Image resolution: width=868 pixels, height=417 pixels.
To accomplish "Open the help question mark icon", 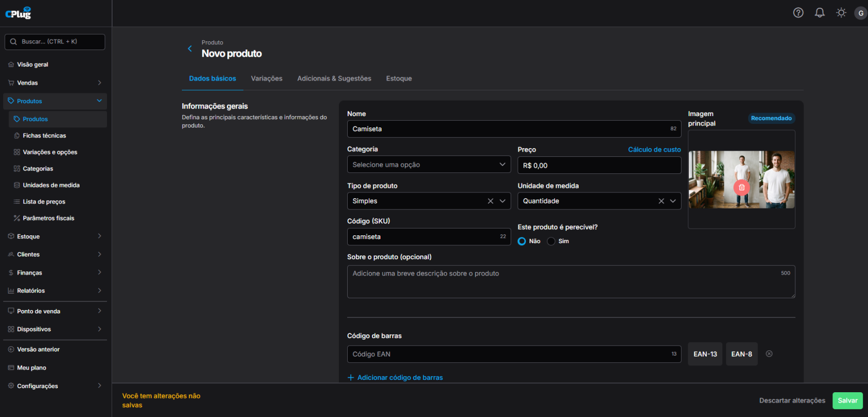I will click(x=798, y=13).
